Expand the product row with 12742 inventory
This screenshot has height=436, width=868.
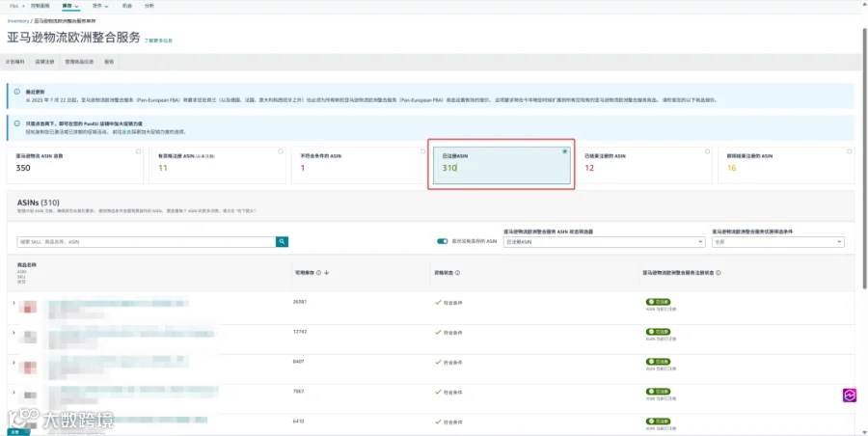click(x=14, y=333)
